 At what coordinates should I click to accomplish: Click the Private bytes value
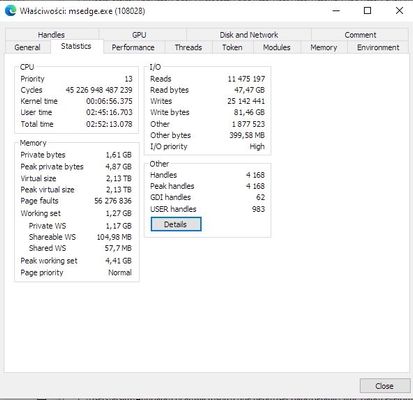(119, 155)
